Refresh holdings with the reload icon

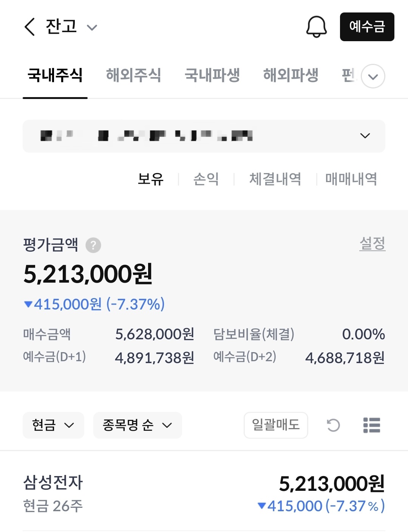pos(333,425)
